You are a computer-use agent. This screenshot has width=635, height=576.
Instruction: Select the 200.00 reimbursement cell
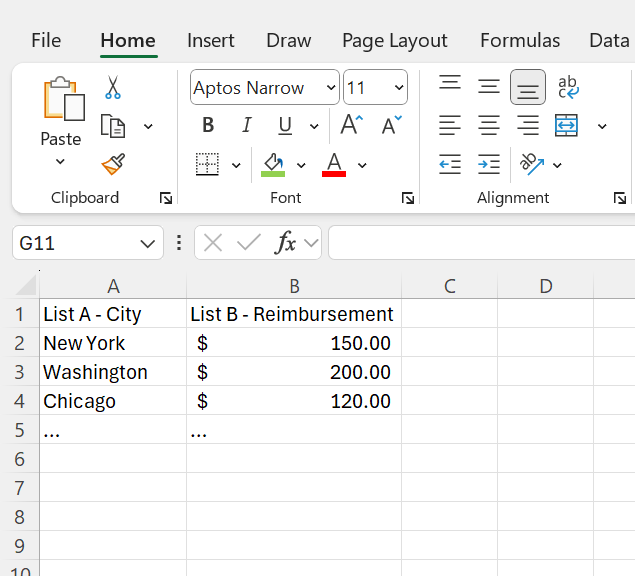pos(294,371)
